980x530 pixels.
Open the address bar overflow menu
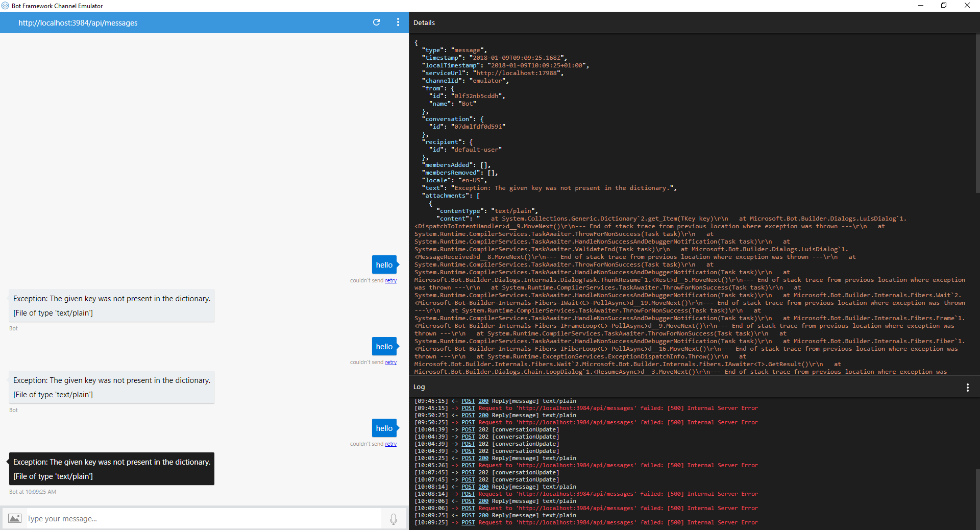pyautogui.click(x=398, y=22)
